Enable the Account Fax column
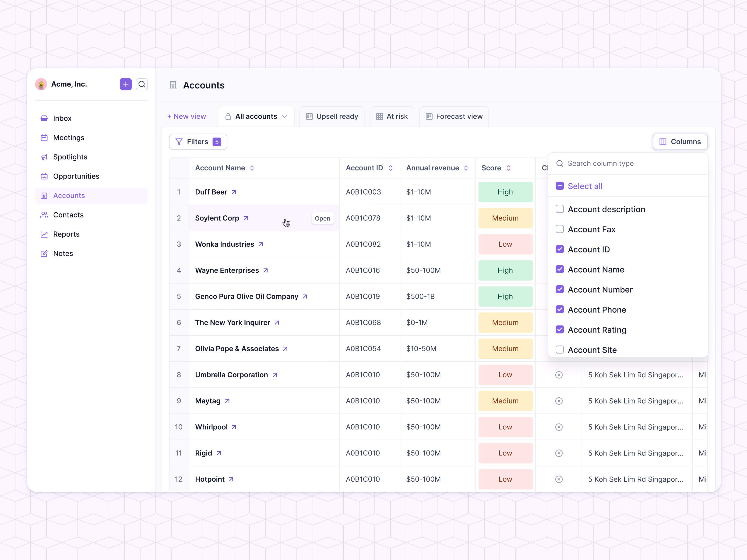 tap(560, 229)
